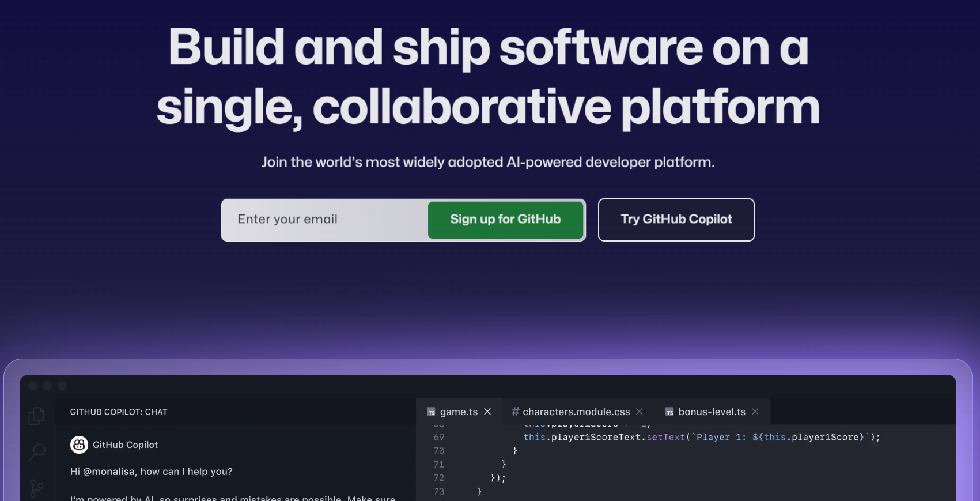Click line number 71 in the editor
Screen dimensions: 980x501
pyautogui.click(x=439, y=464)
